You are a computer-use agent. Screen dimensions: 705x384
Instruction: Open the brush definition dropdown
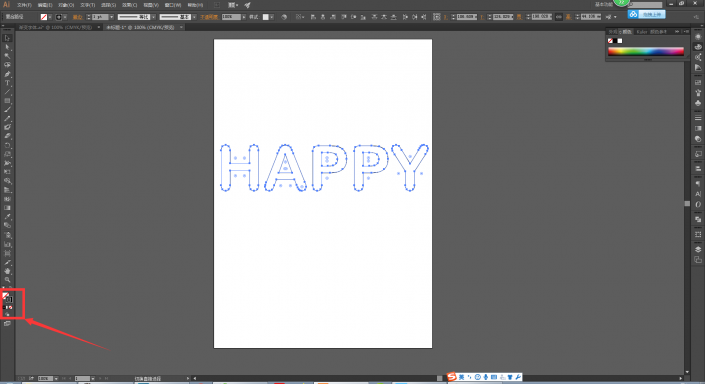coord(194,17)
